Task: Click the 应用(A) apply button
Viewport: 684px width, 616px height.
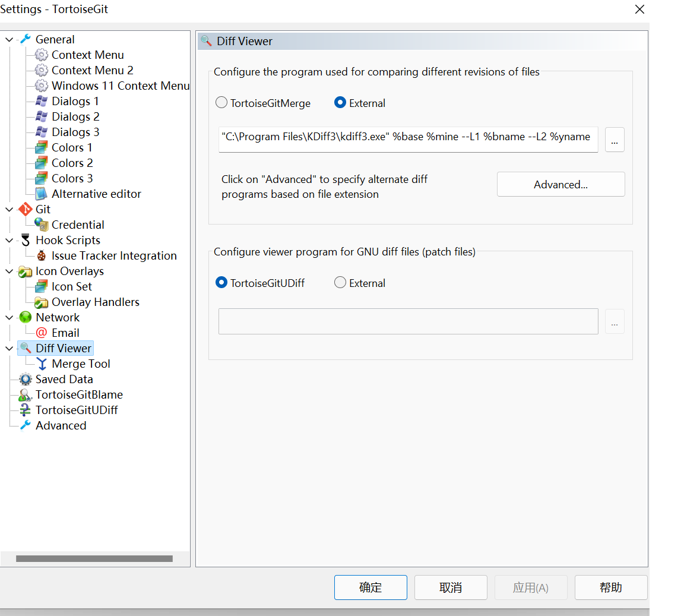Action: (531, 587)
